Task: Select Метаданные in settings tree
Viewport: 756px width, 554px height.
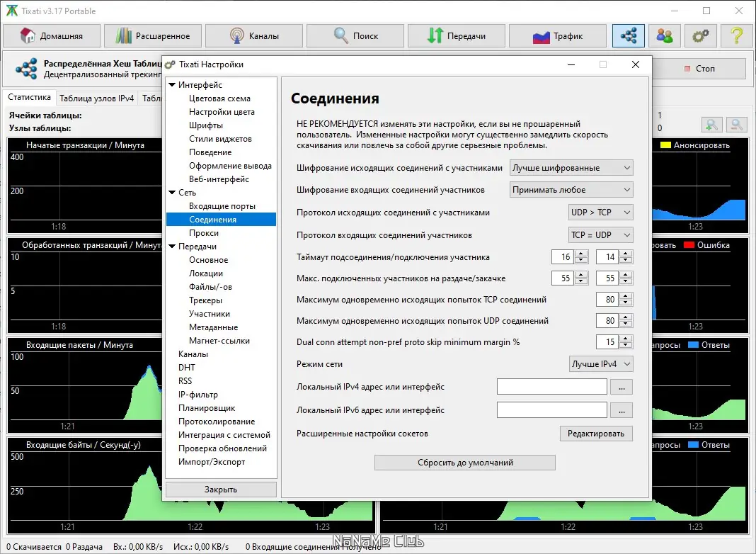Action: click(x=214, y=327)
